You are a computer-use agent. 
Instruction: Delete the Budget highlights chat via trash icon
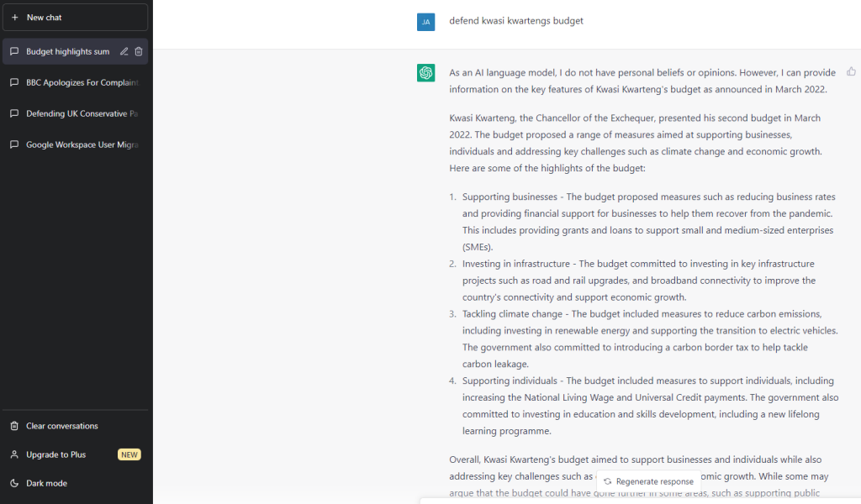click(x=139, y=51)
